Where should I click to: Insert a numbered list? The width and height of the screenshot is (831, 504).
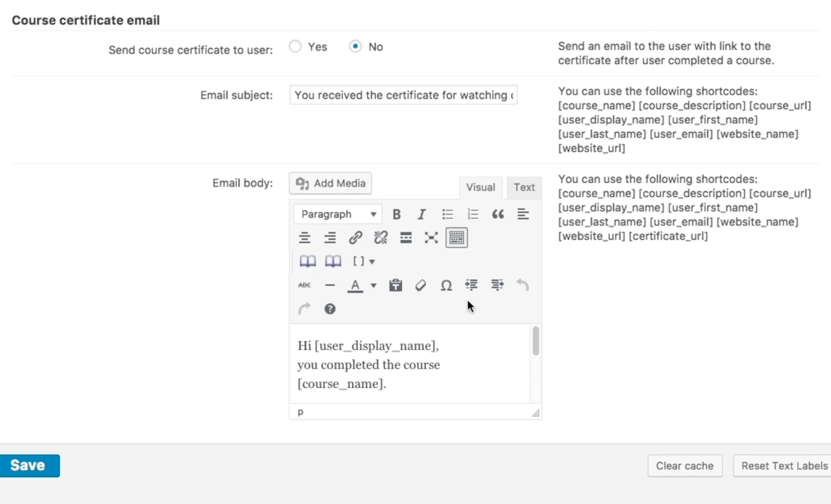(473, 214)
